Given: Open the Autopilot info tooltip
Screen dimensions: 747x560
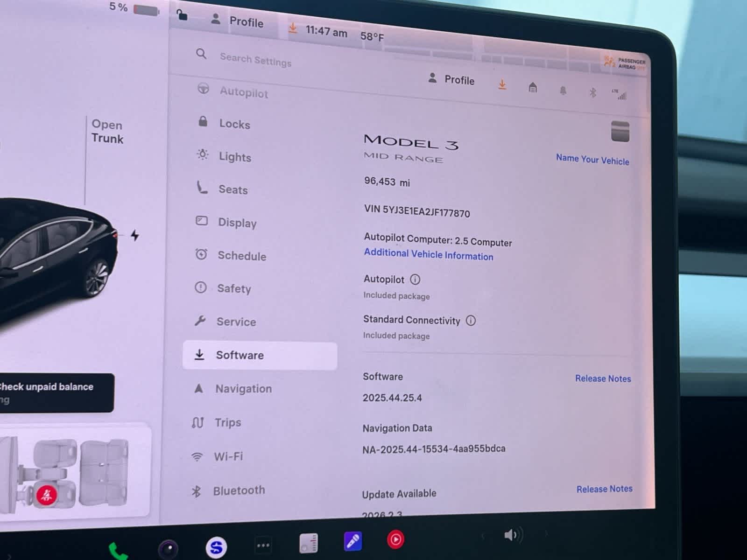Looking at the screenshot, I should click(x=415, y=280).
